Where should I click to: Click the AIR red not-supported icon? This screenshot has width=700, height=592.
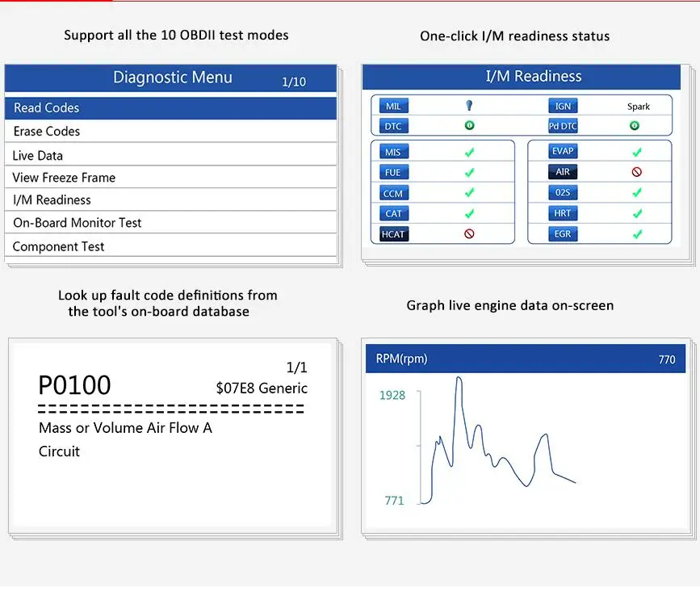pyautogui.click(x=637, y=172)
